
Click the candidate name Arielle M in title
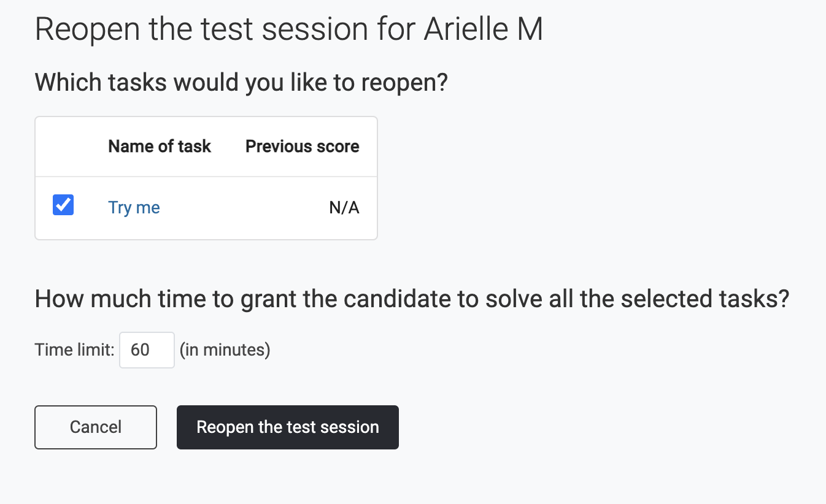pyautogui.click(x=484, y=29)
